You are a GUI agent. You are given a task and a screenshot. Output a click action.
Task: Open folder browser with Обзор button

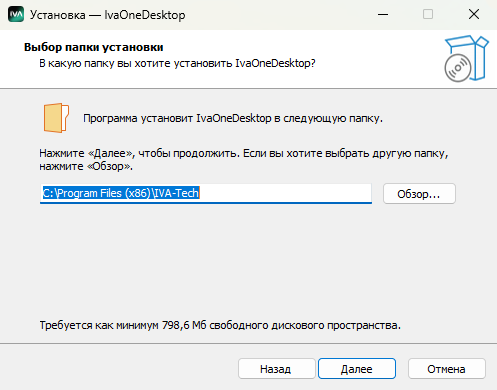(x=419, y=194)
